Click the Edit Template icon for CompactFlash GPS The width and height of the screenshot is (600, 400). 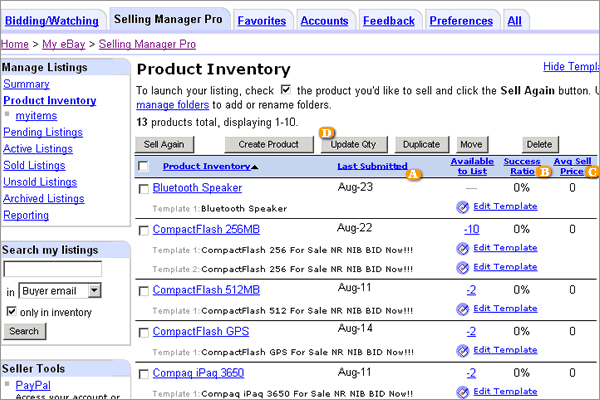(463, 351)
